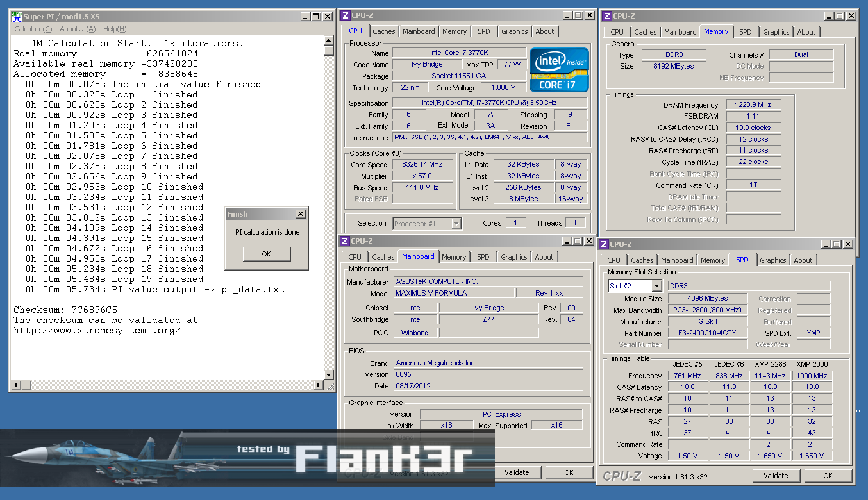Click the motherboard model 'MAXIMUS V FORMULA'
The width and height of the screenshot is (868, 500).
coord(453,293)
